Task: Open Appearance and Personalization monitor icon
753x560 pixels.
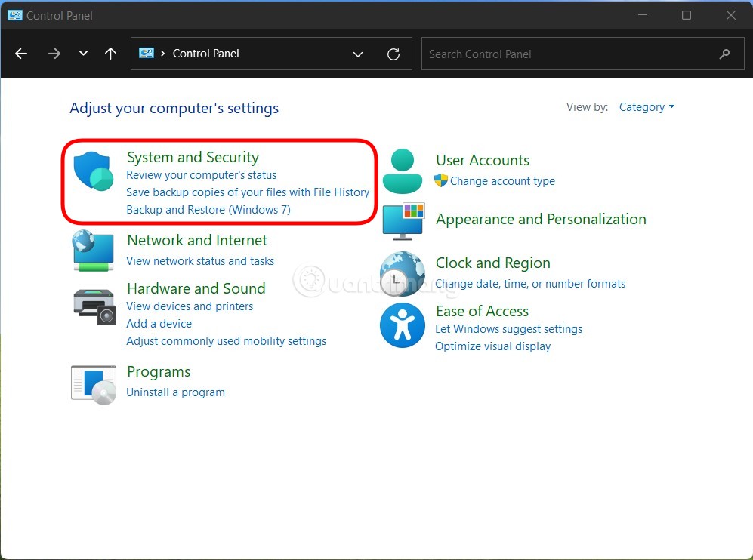Action: coord(403,220)
